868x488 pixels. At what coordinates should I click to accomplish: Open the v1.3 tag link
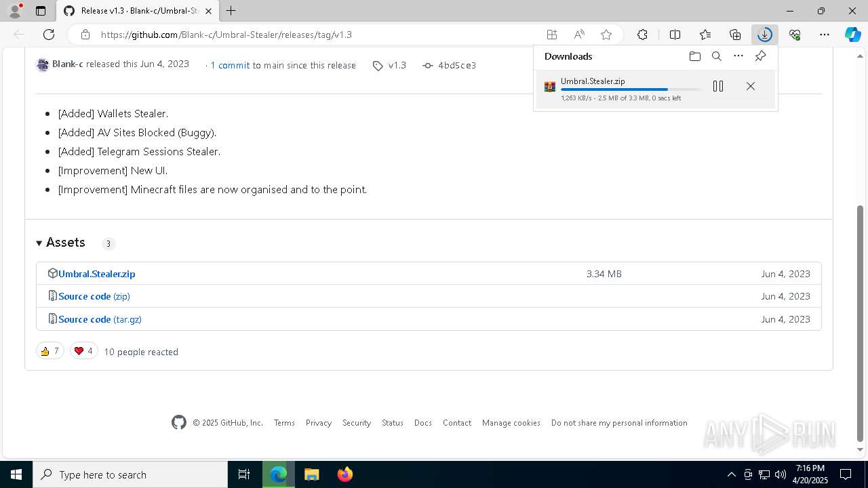tap(397, 65)
